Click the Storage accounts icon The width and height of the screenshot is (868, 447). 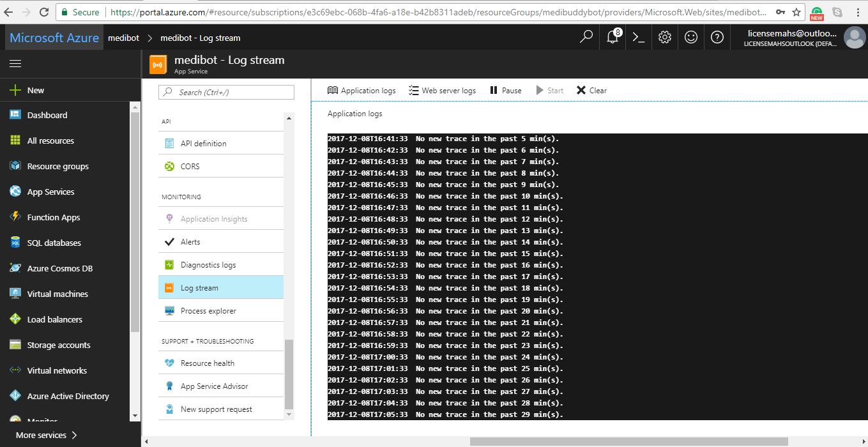(x=15, y=345)
